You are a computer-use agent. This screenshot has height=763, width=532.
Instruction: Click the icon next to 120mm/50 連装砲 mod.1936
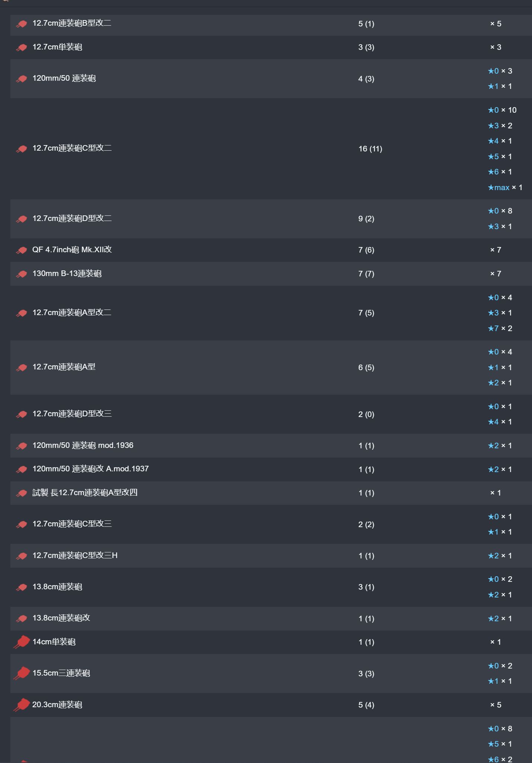[x=22, y=446]
